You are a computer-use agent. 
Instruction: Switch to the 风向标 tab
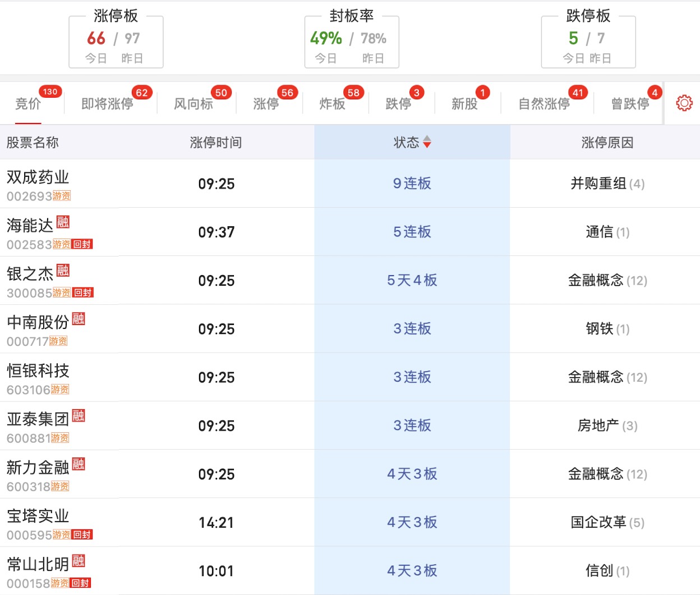(x=193, y=104)
